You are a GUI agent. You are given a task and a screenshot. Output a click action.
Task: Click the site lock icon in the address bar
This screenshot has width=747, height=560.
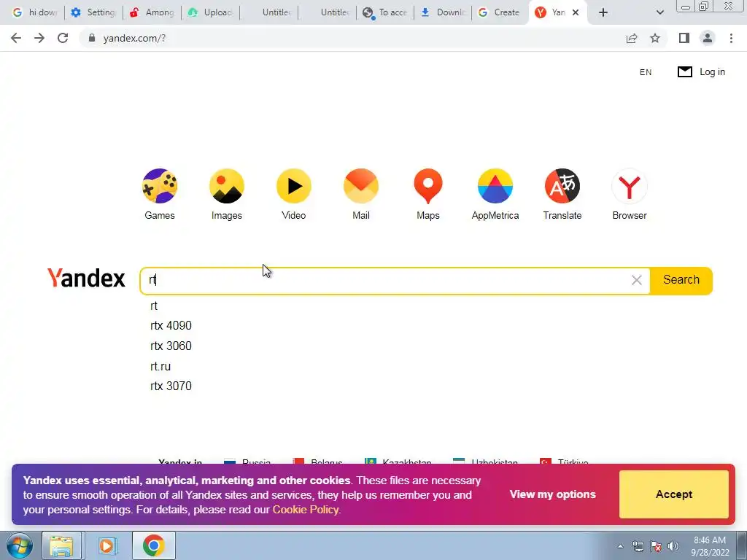pyautogui.click(x=92, y=38)
